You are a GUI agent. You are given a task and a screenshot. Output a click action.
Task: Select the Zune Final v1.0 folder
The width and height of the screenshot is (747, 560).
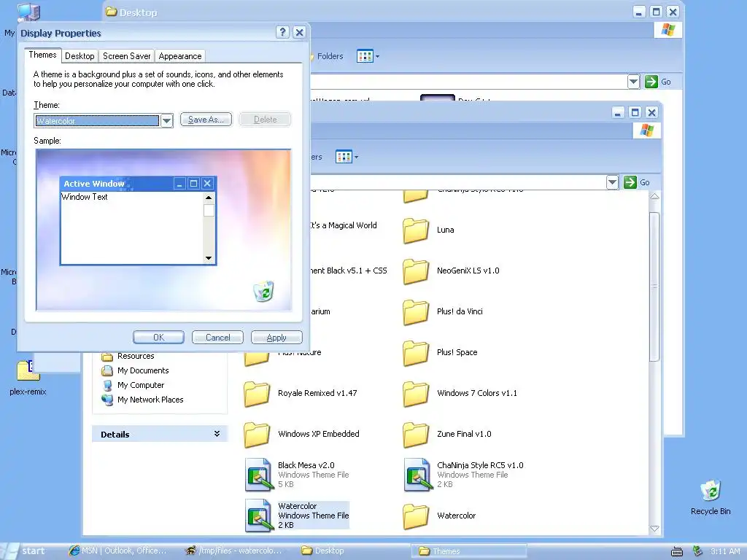pos(447,435)
